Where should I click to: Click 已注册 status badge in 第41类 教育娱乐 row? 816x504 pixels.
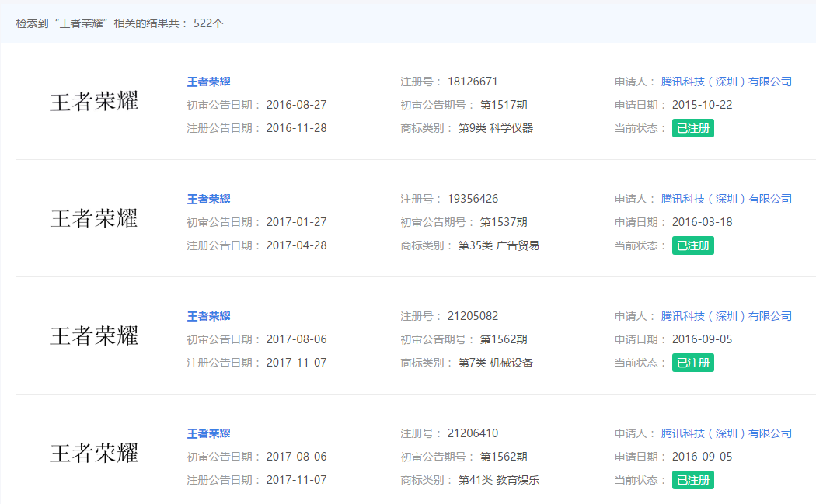tap(693, 480)
